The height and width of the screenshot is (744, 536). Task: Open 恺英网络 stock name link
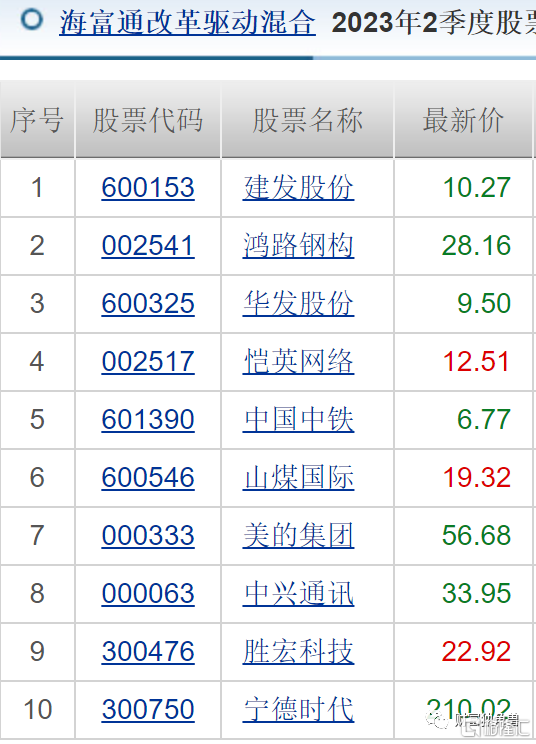click(298, 362)
